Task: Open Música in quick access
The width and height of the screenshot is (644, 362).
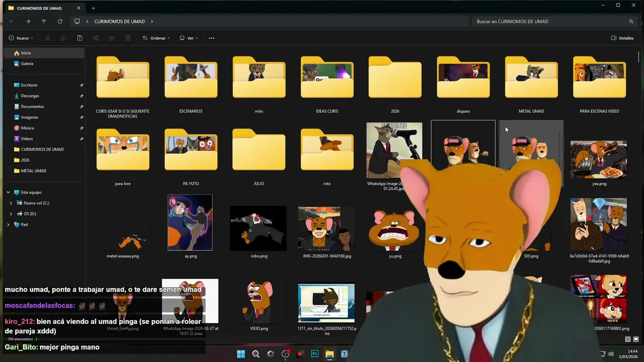Action: click(44, 128)
